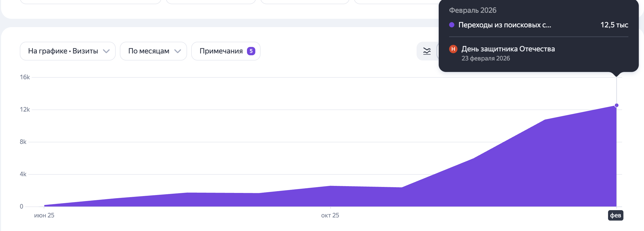This screenshot has height=231, width=644.
Task: Click the июн 25 x-axis label
Action: tap(44, 215)
